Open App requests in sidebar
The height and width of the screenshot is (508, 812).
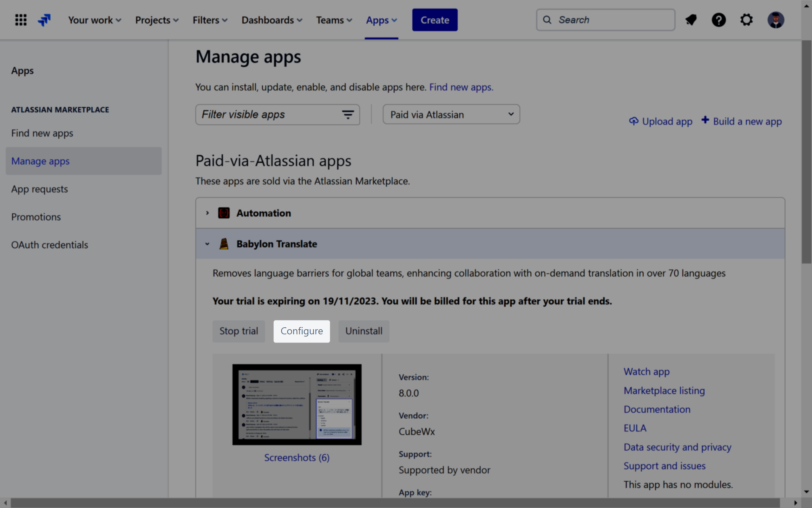(x=40, y=189)
